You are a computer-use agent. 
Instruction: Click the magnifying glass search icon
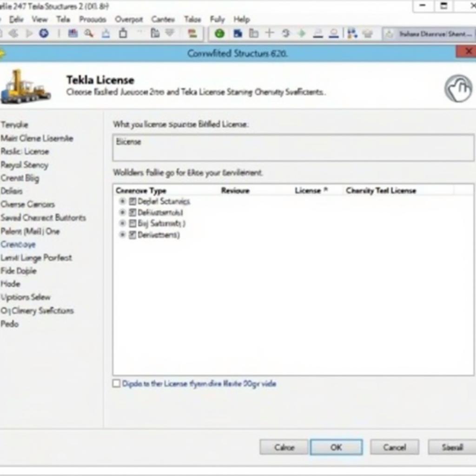click(89, 33)
